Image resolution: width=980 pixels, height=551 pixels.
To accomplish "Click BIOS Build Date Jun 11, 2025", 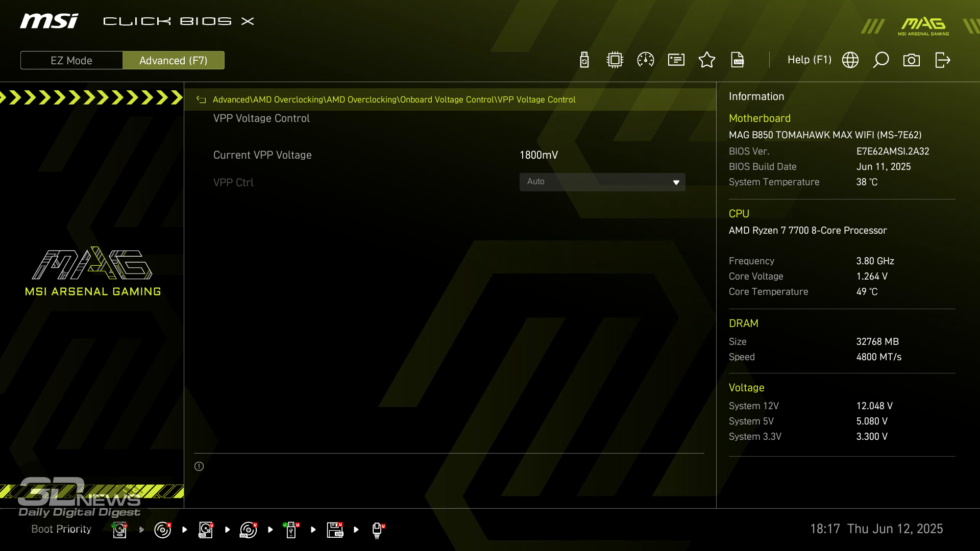I will tap(884, 167).
